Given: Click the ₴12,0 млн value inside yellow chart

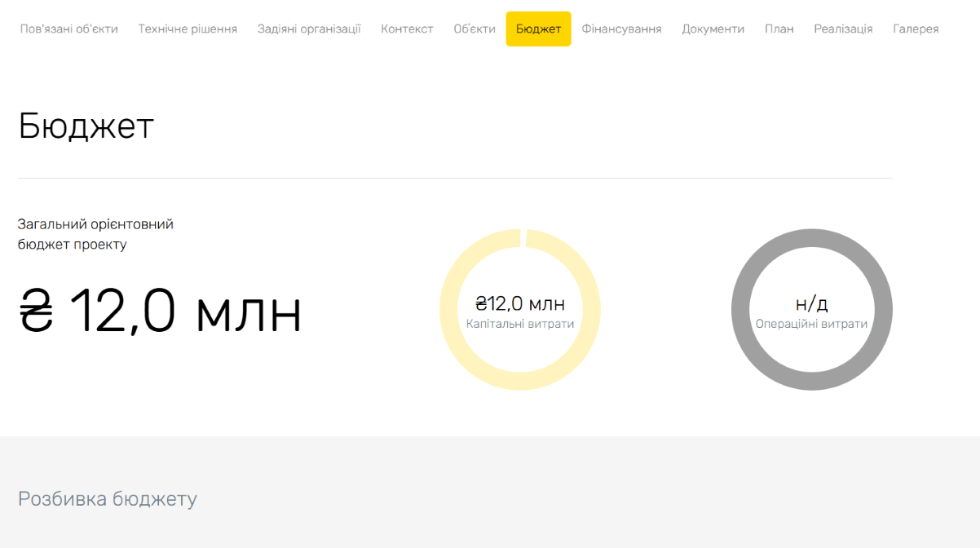Looking at the screenshot, I should 520,304.
